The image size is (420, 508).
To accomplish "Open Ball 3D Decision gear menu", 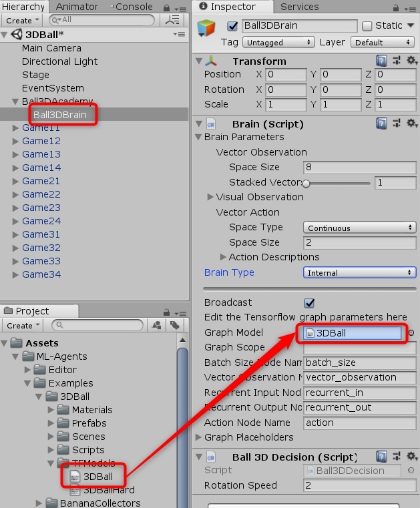I will [x=412, y=456].
